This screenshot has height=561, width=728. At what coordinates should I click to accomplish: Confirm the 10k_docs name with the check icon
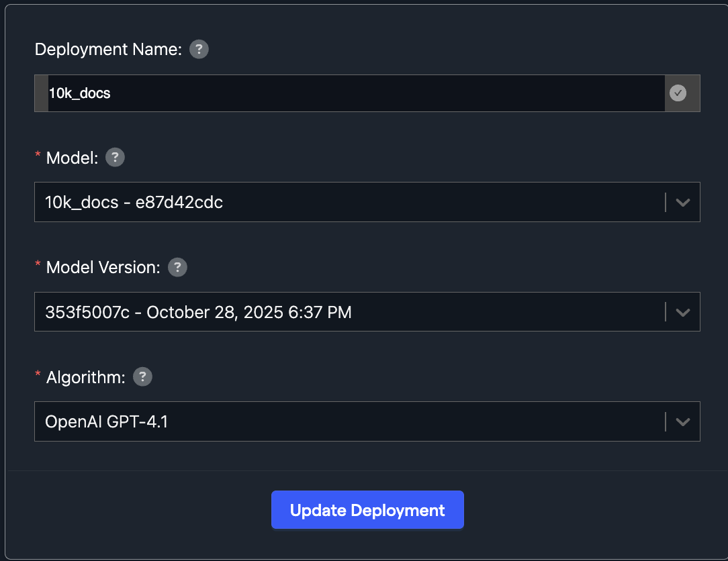pyautogui.click(x=678, y=93)
